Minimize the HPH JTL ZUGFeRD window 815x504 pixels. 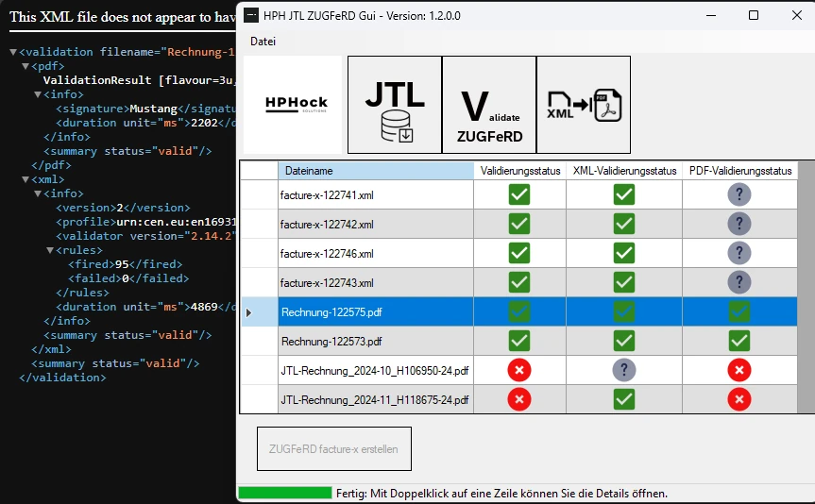(710, 16)
